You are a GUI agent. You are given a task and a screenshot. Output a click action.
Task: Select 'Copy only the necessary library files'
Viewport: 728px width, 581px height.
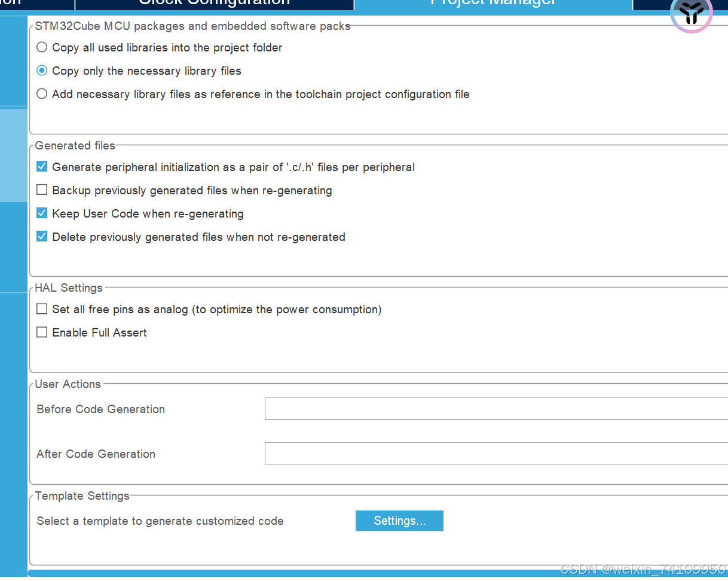click(42, 71)
